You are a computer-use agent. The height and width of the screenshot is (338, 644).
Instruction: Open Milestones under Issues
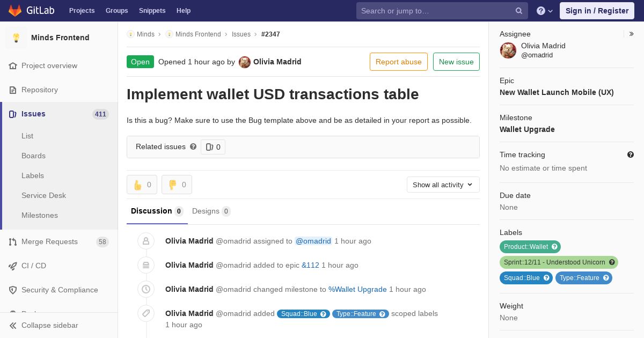pyautogui.click(x=40, y=215)
